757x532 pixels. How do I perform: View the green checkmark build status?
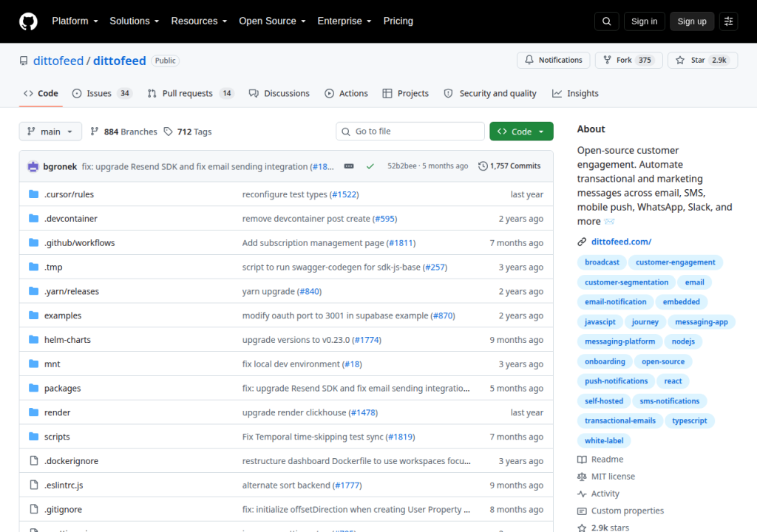pos(370,166)
